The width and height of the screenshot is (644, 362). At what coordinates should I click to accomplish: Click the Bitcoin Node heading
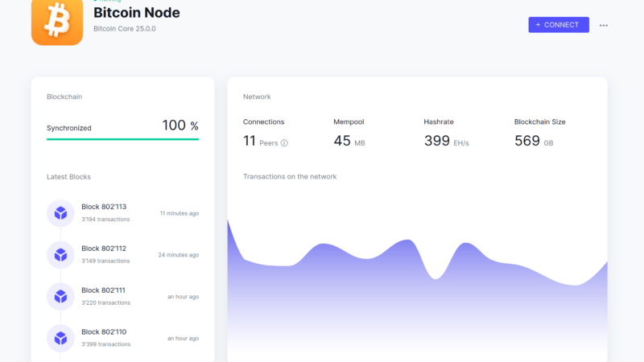[x=137, y=13]
